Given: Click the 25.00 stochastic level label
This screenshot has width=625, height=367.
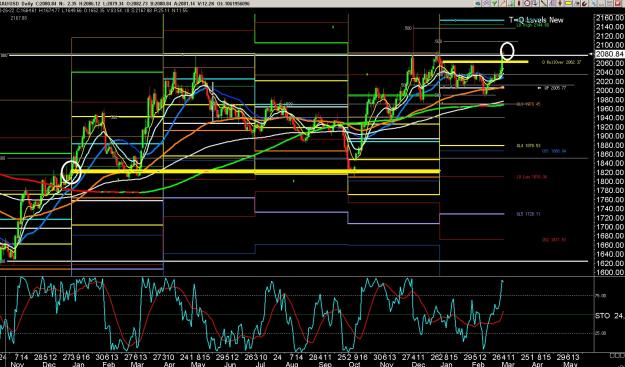Looking at the screenshot, I should point(601,333).
